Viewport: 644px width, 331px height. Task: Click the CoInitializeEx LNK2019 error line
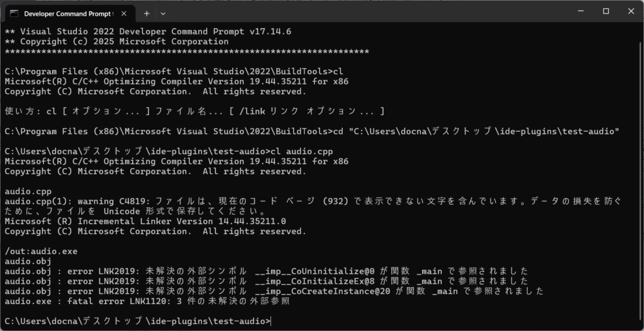pos(266,281)
